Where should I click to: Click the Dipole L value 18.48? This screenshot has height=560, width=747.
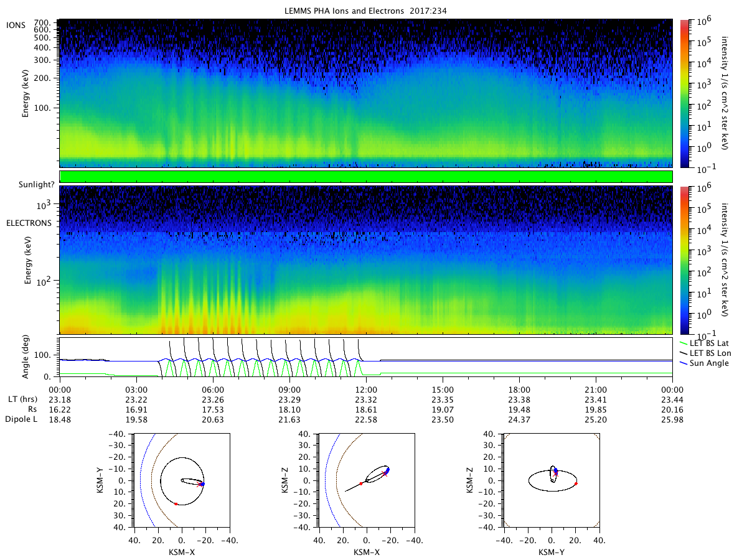pos(60,420)
